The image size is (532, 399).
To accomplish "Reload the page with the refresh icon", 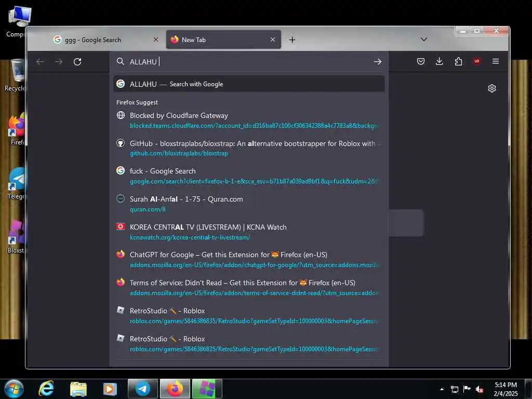I will pos(77,62).
